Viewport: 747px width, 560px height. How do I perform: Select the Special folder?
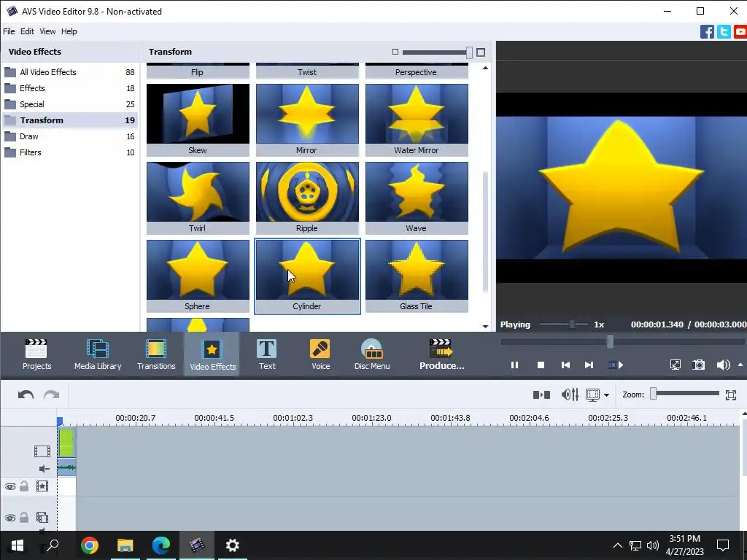click(69, 104)
